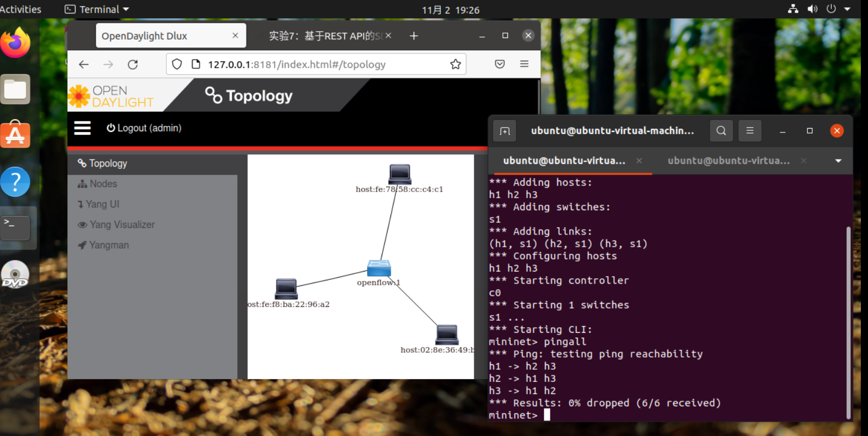The width and height of the screenshot is (868, 436).
Task: Click the '(h1, s1) (h2, s1) (h3, s1)' line
Action: 568,243
